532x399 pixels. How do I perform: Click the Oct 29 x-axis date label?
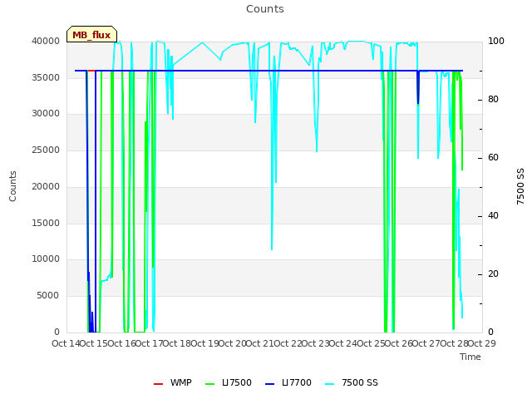482,343
